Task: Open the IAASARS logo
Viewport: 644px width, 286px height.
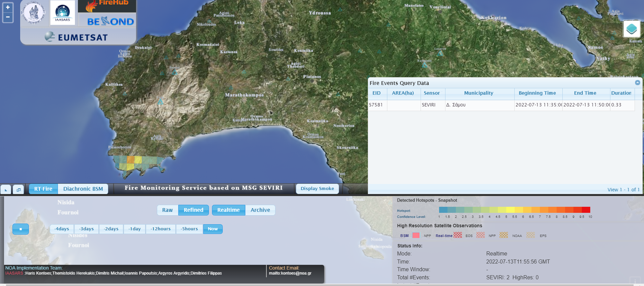Action: (62, 13)
